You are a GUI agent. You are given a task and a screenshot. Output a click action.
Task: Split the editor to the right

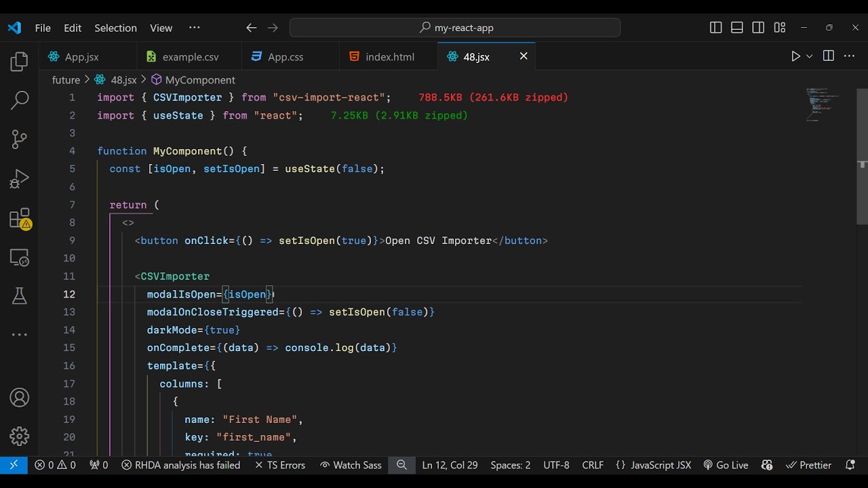pos(828,56)
